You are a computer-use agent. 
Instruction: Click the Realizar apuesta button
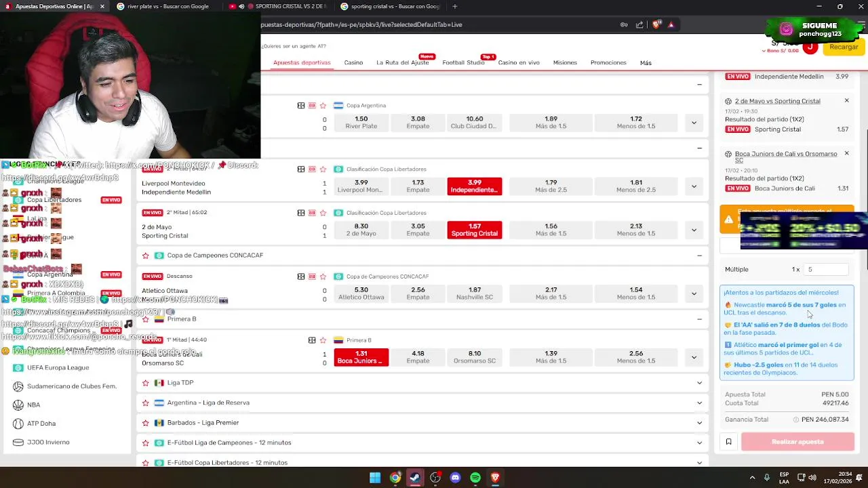click(797, 442)
